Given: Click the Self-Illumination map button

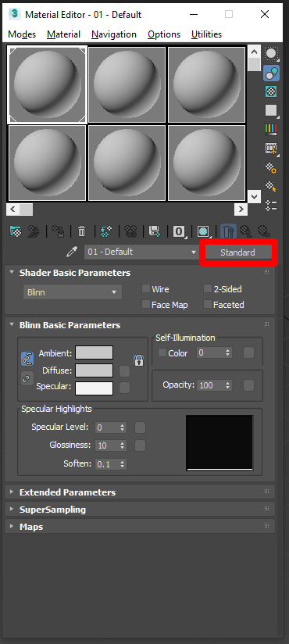Looking at the screenshot, I should tap(248, 352).
